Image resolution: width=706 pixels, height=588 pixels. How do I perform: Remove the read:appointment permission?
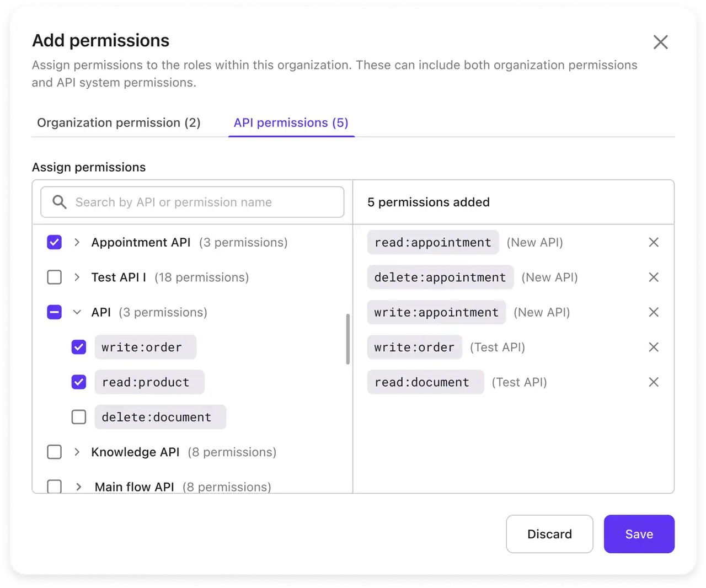(x=654, y=242)
